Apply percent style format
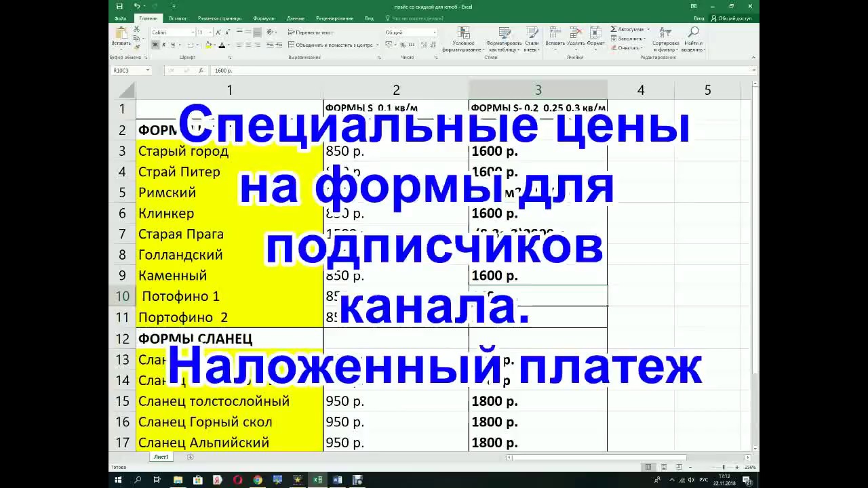Viewport: 868px width, 488px height. coord(402,45)
